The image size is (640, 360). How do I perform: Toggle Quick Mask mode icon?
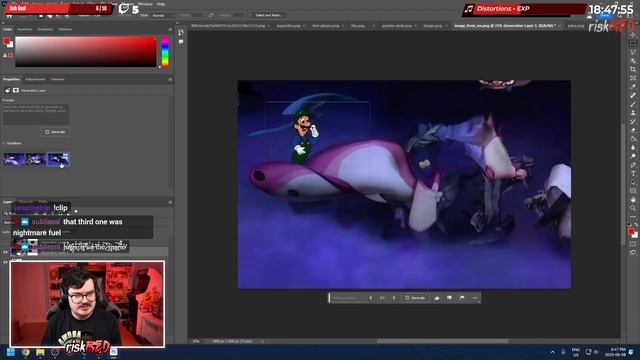(x=633, y=244)
